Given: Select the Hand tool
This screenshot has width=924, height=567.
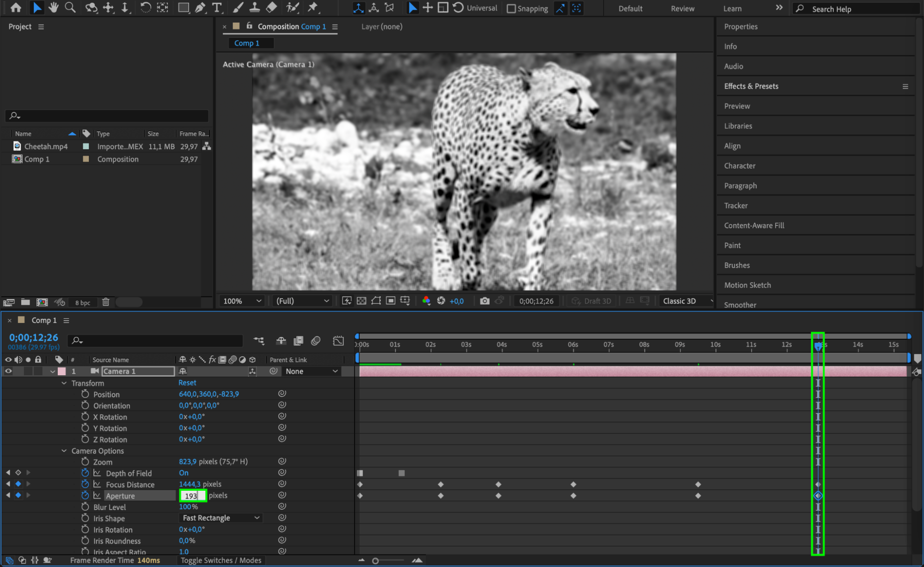Looking at the screenshot, I should [x=54, y=7].
